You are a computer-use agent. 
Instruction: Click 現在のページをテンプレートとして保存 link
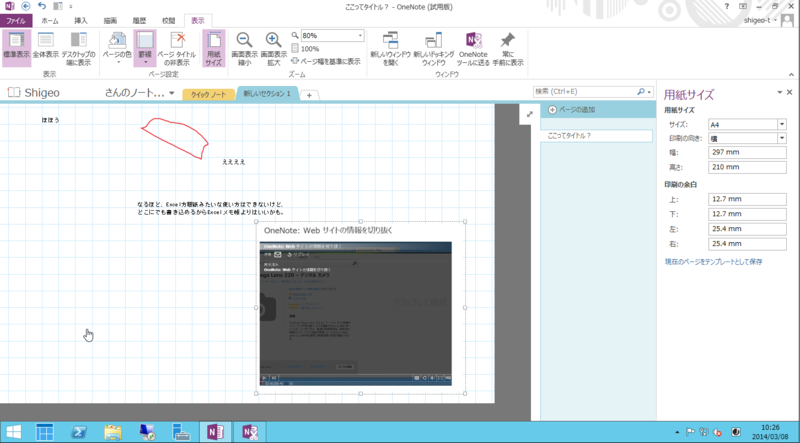713,262
